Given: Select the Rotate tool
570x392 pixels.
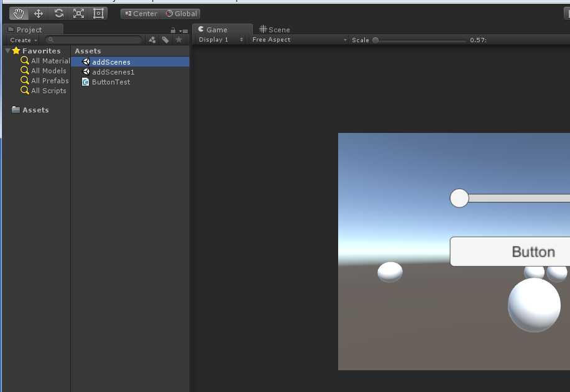Looking at the screenshot, I should tap(58, 14).
